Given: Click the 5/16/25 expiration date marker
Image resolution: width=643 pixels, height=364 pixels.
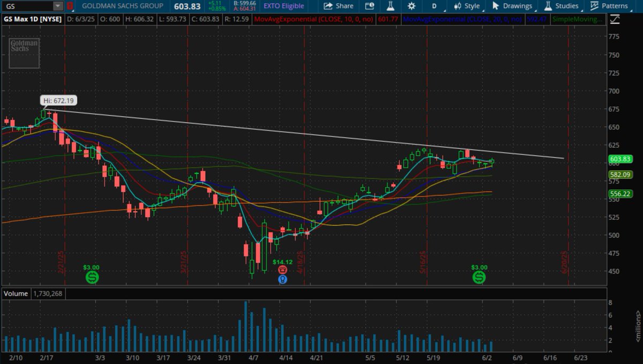Looking at the screenshot, I should coord(423,263).
